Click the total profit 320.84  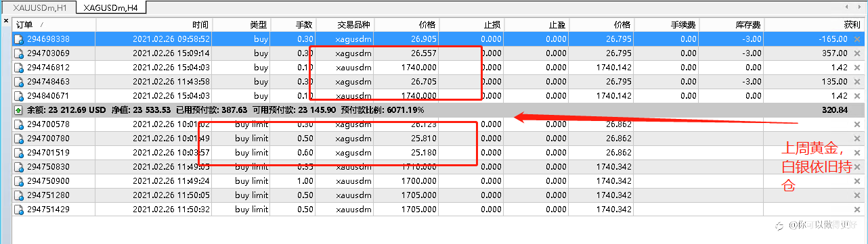(x=835, y=110)
